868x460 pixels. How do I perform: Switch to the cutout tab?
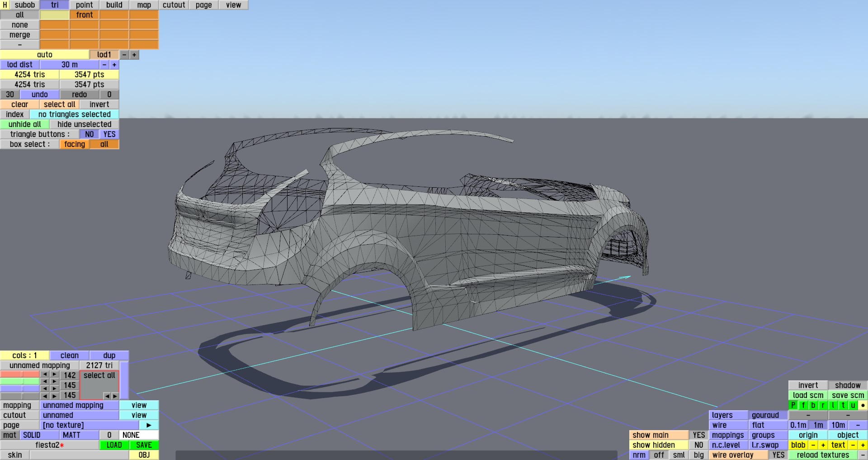pos(174,5)
